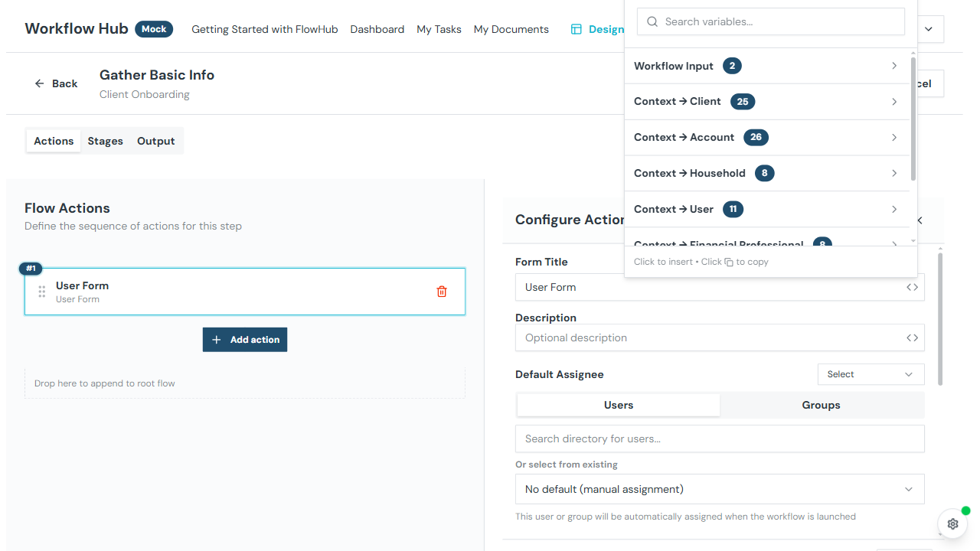This screenshot has width=980, height=551.
Task: Grab the User Form drag handle
Action: point(42,292)
